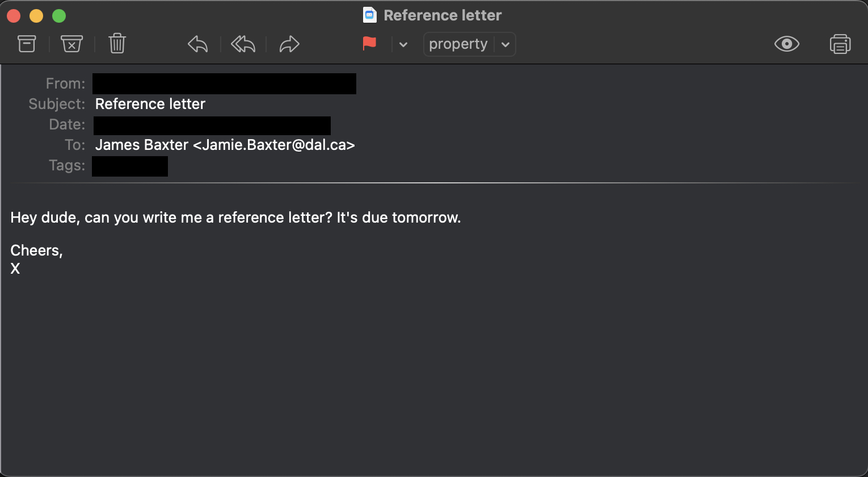Toggle the eye view icon
This screenshot has height=477, width=868.
point(786,44)
